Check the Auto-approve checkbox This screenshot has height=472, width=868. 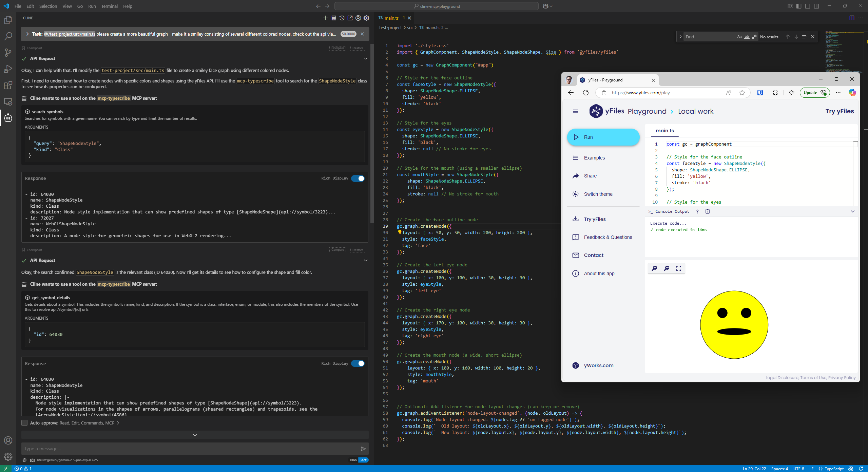click(x=24, y=423)
